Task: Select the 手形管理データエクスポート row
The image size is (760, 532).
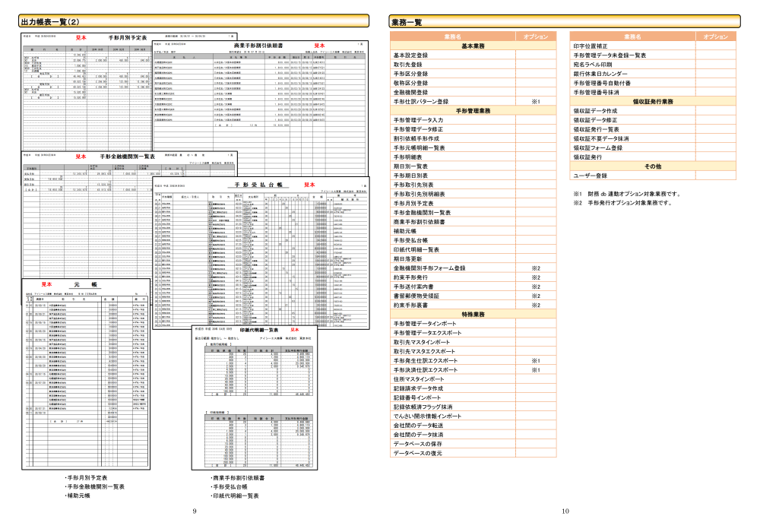Action: tap(473, 333)
